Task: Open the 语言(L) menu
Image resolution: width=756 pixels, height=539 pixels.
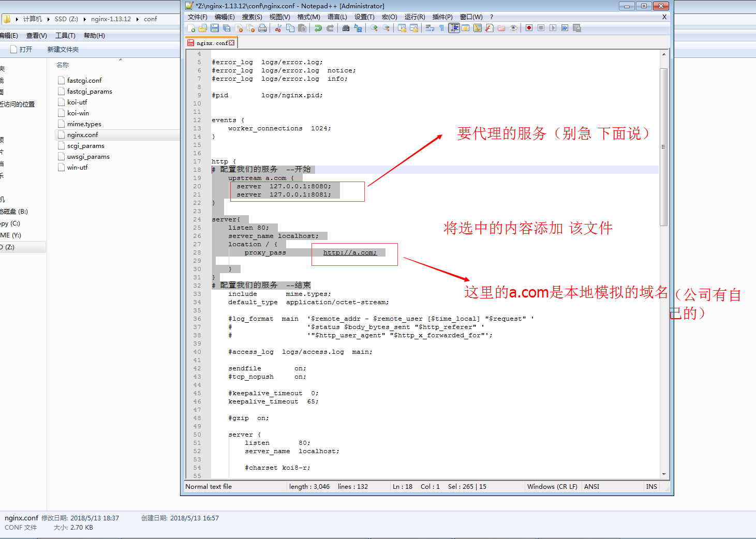Action: 337,17
